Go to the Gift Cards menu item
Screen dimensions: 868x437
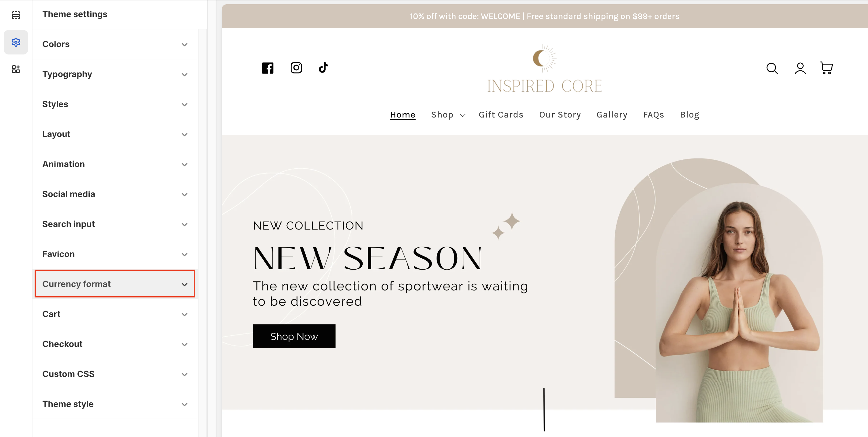[x=501, y=115]
